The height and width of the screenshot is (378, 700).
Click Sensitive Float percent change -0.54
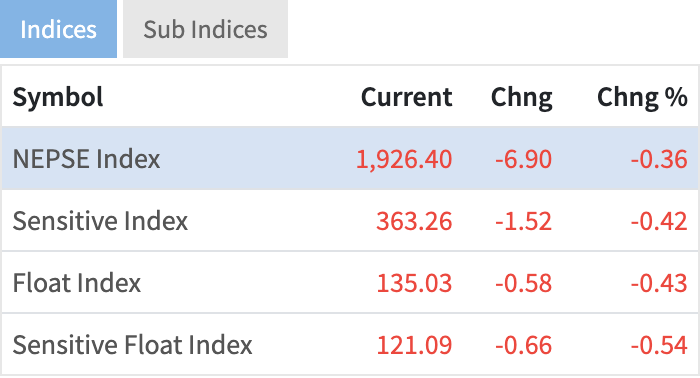coord(659,345)
